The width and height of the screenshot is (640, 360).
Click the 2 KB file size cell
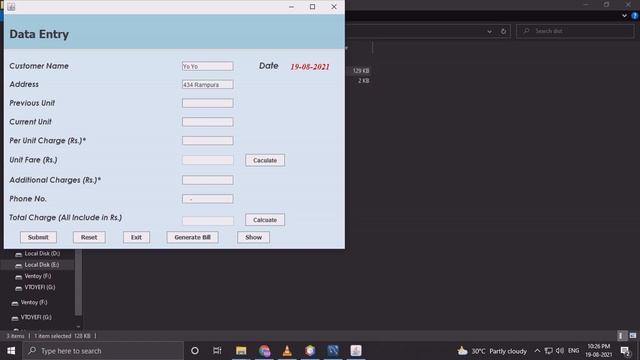(363, 81)
